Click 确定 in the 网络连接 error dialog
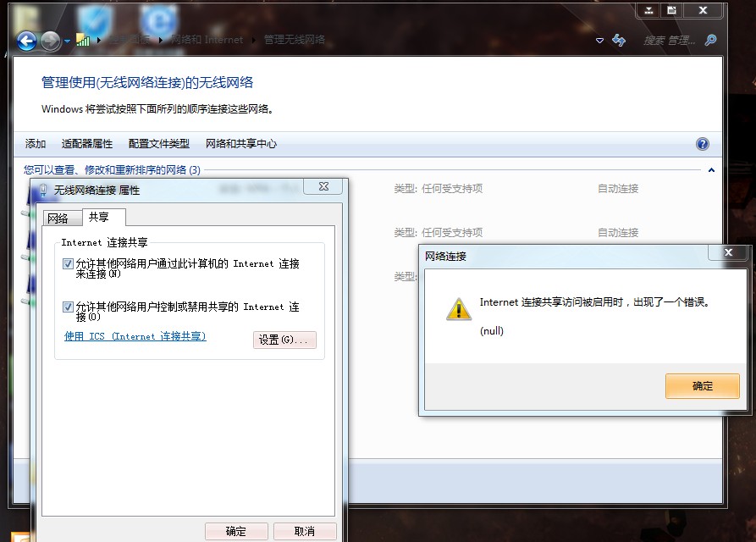This screenshot has width=756, height=542. click(703, 386)
